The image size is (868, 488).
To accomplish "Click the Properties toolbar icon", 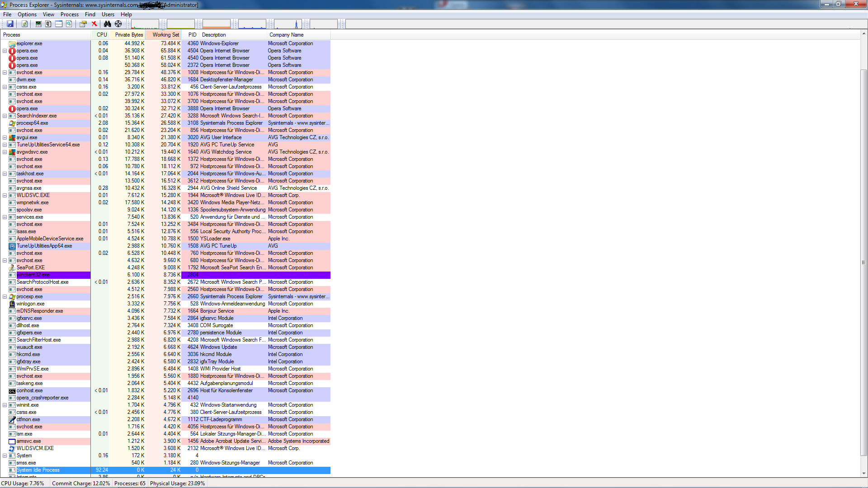I will tap(83, 24).
